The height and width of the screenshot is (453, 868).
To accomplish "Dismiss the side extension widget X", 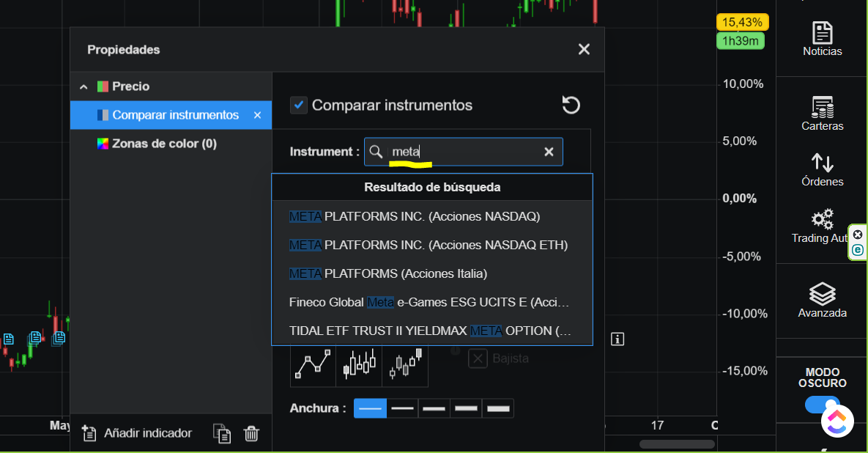I will point(858,235).
